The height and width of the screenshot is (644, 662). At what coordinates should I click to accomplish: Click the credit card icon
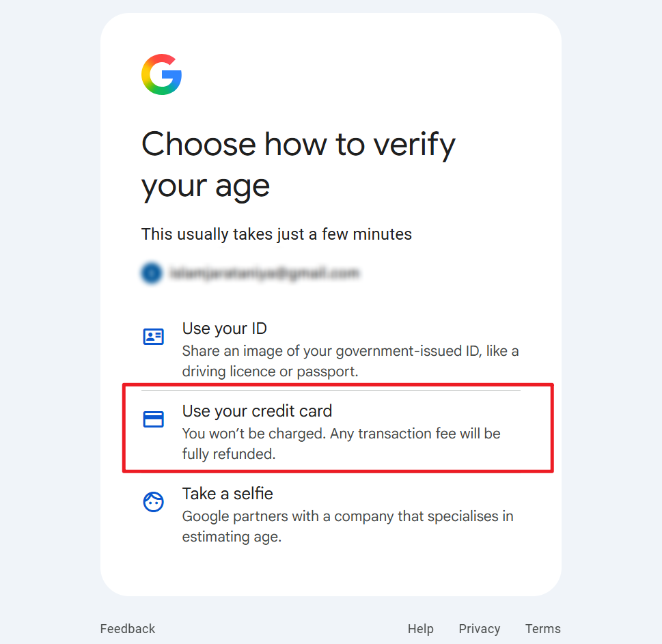tap(153, 419)
